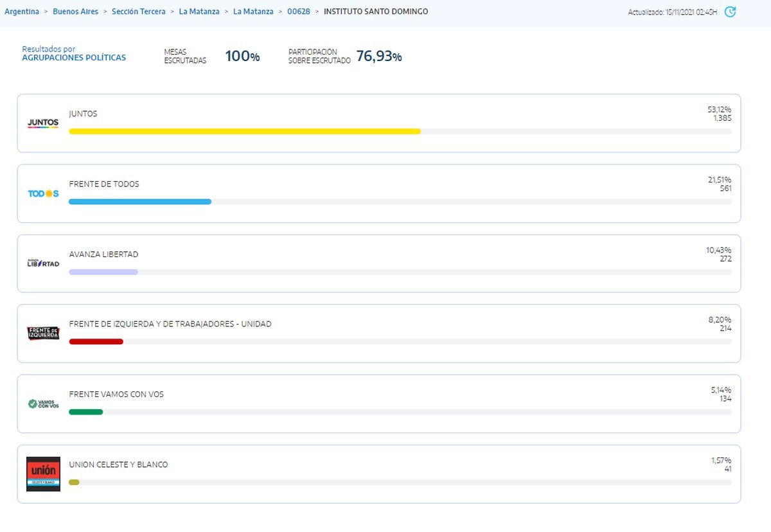The height and width of the screenshot is (532, 771).
Task: Select the first La Matanza breadcrumb link
Action: coord(199,12)
